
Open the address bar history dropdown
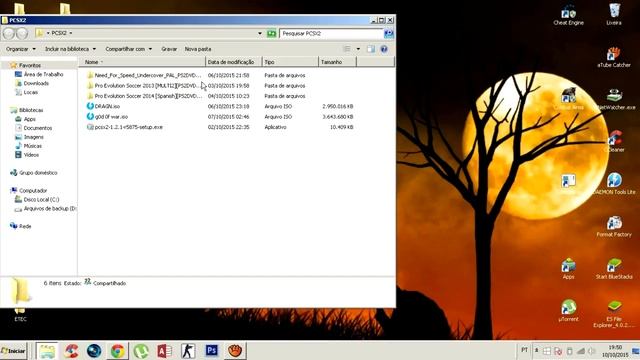(260, 33)
